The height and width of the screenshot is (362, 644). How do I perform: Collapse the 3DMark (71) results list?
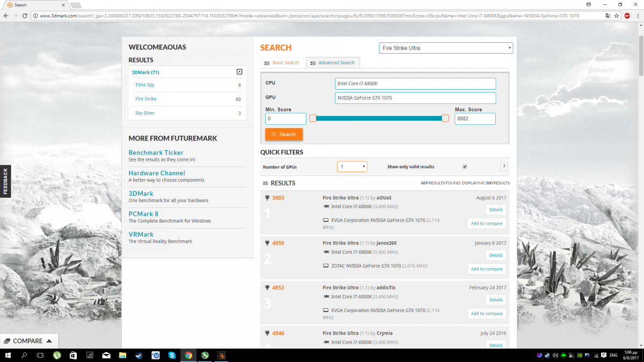tap(239, 72)
